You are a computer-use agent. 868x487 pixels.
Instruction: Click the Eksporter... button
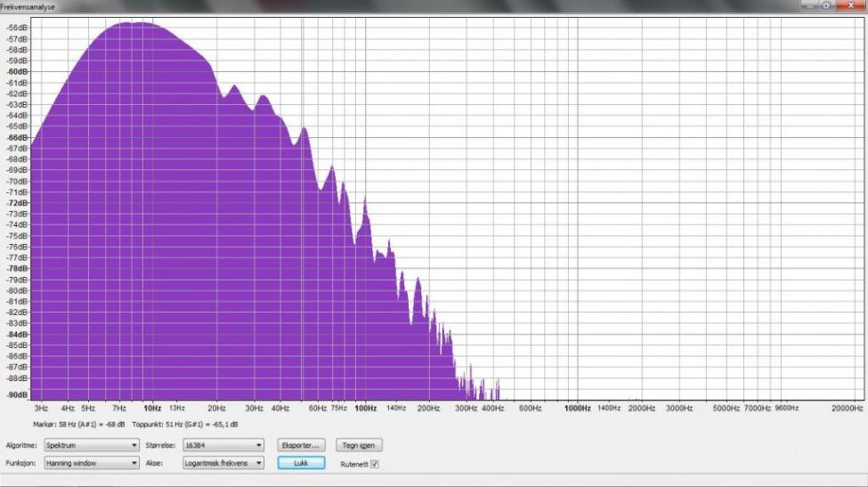coord(302,444)
